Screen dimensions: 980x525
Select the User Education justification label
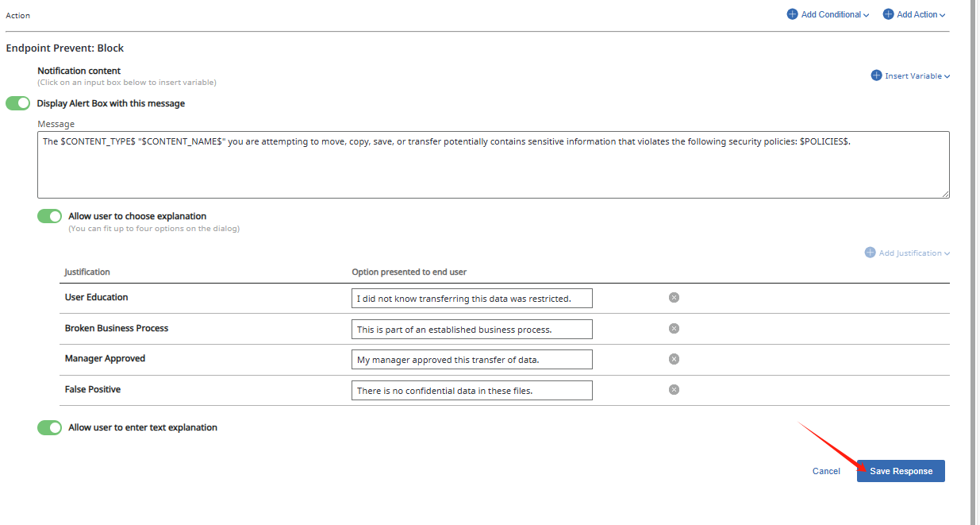coord(96,297)
